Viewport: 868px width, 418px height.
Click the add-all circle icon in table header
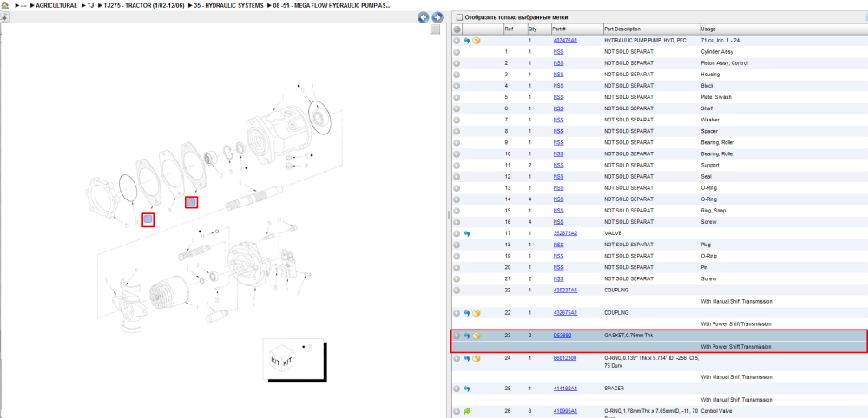tap(457, 29)
